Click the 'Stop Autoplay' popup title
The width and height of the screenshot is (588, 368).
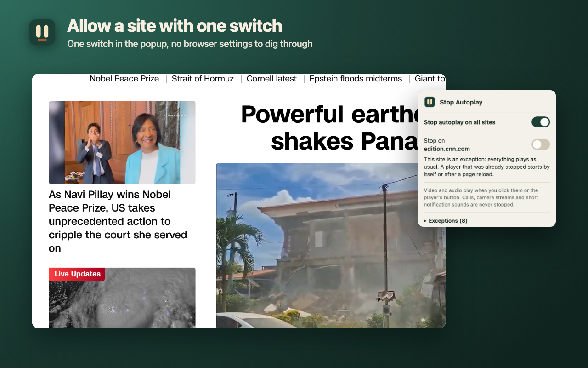point(461,102)
